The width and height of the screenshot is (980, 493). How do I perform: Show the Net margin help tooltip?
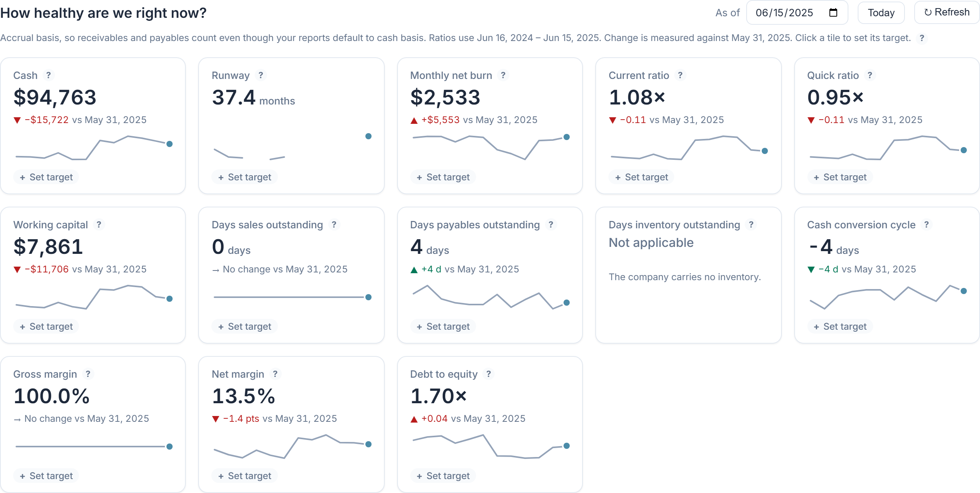coord(275,374)
